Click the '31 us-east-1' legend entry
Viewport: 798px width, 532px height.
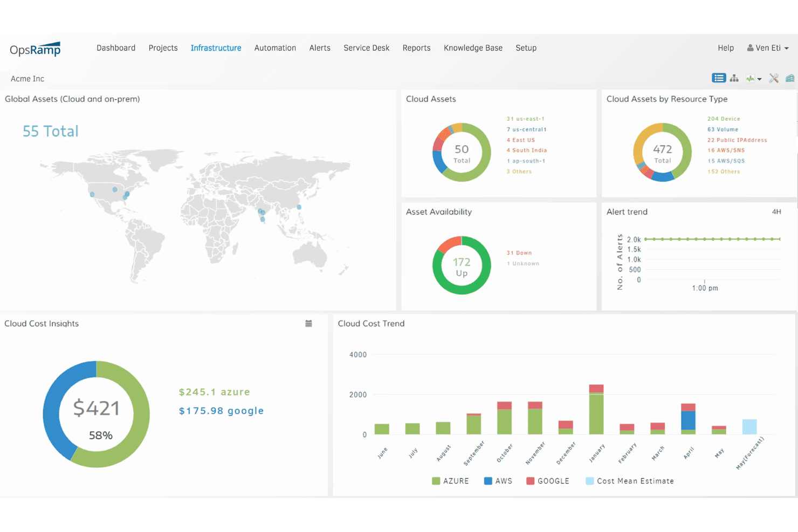[x=526, y=119]
